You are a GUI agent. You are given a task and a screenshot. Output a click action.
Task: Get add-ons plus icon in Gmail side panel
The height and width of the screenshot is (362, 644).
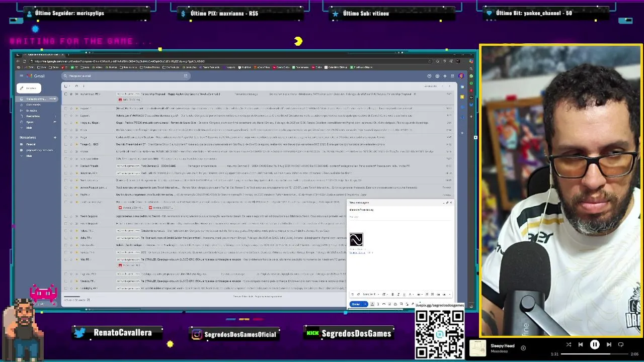[462, 133]
